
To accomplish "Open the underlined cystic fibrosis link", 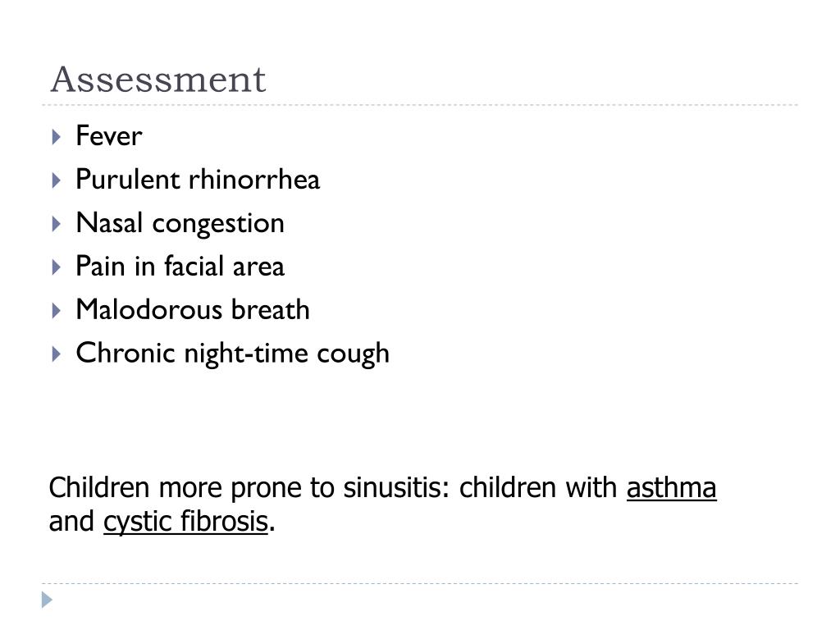I will click(x=185, y=521).
